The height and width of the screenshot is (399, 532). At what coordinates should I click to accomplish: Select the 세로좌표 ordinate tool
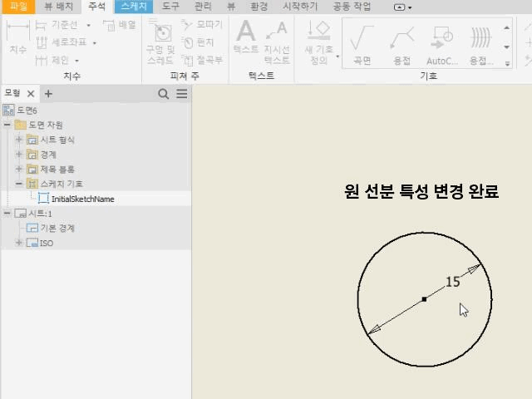[x=62, y=42]
